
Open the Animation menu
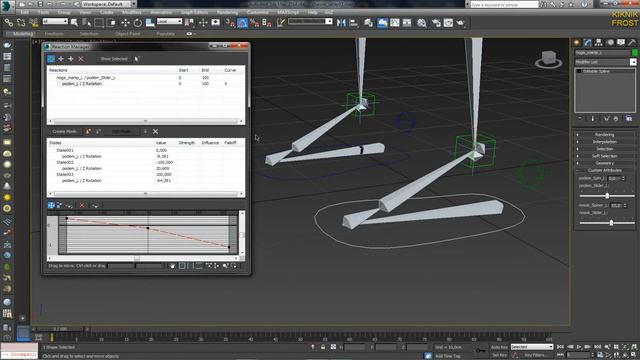coord(161,12)
